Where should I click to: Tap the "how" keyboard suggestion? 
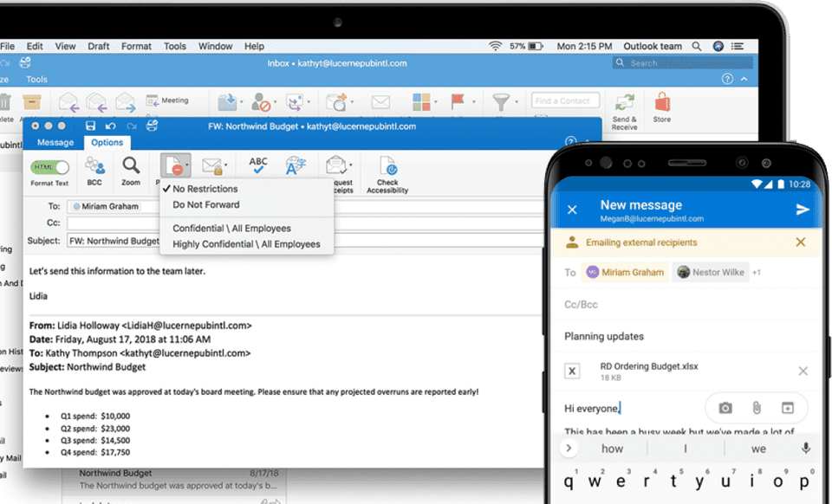pyautogui.click(x=612, y=449)
